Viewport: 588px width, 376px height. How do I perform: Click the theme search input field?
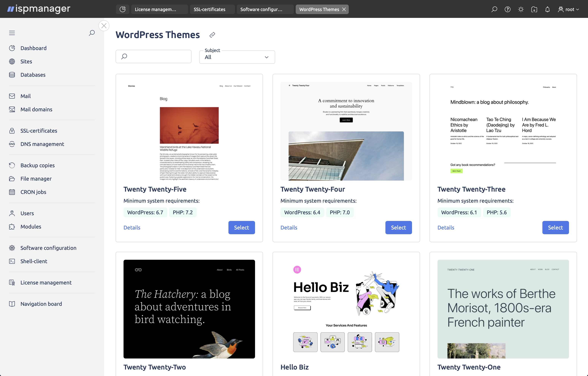(x=154, y=57)
